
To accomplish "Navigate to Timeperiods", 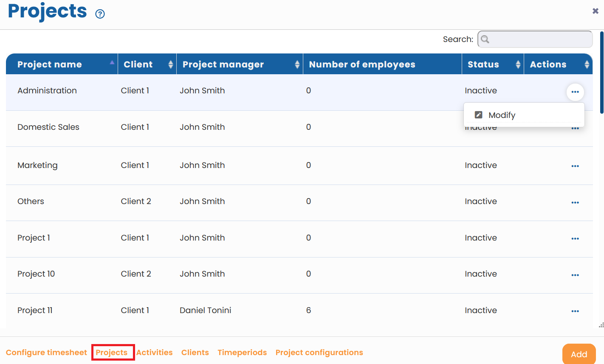I will pos(242,353).
